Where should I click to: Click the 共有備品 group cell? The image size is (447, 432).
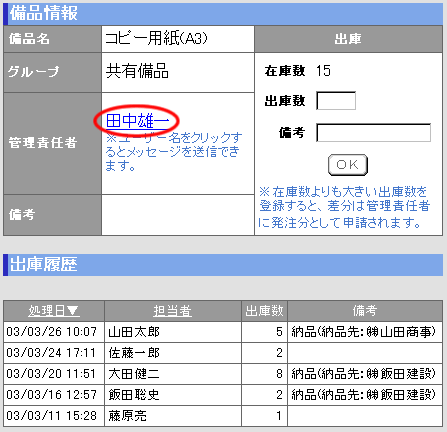[178, 72]
